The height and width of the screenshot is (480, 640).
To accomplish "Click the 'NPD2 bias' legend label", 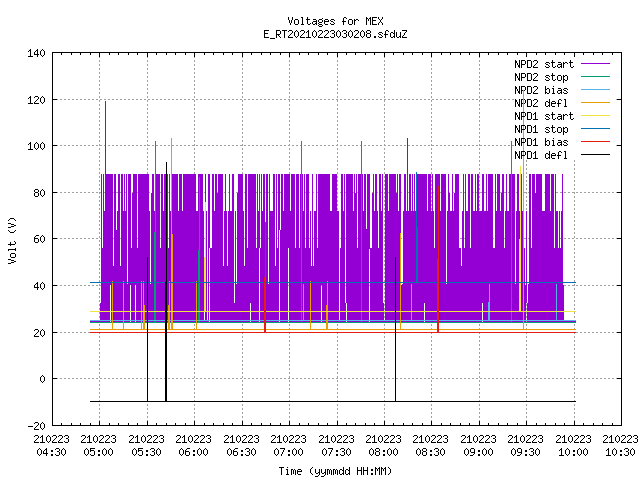I will [x=541, y=90].
